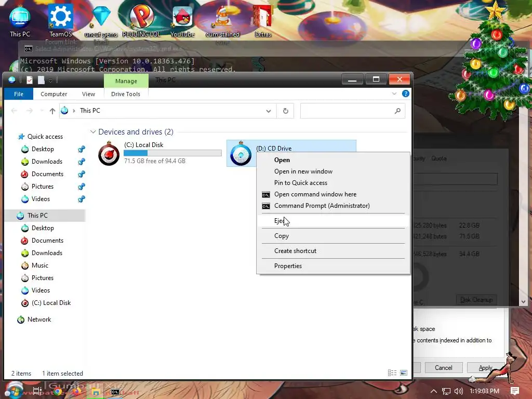The width and height of the screenshot is (532, 399).
Task: Click the Forward navigation arrow
Action: coord(30,111)
